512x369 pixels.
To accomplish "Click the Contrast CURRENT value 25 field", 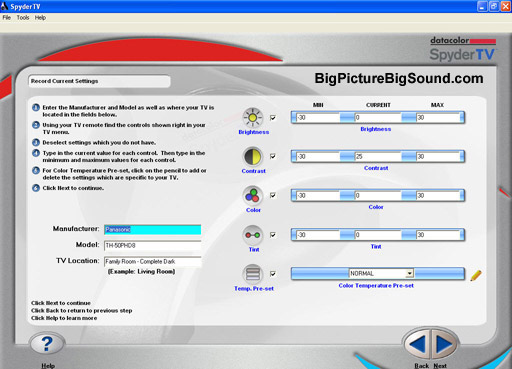I will tap(378, 157).
